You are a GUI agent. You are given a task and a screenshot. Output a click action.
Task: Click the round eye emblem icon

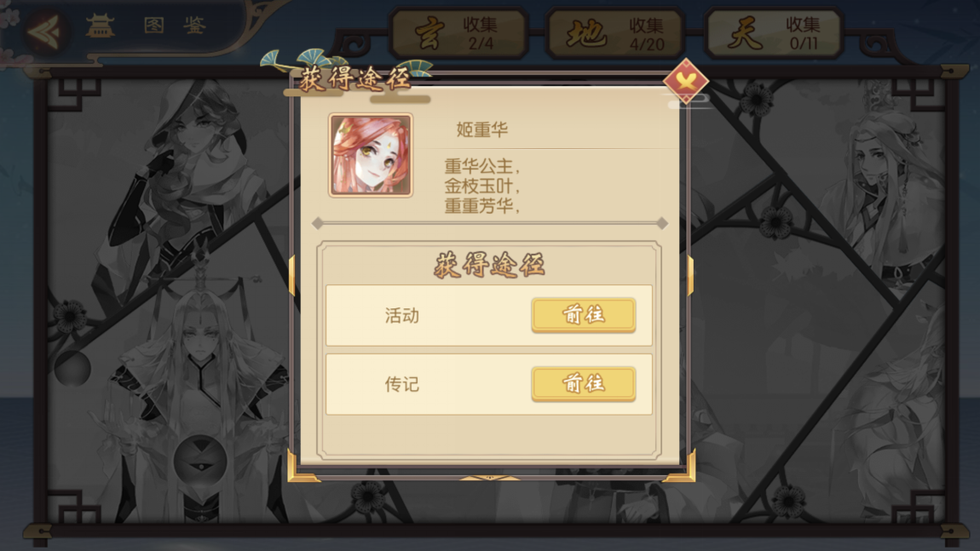click(200, 460)
